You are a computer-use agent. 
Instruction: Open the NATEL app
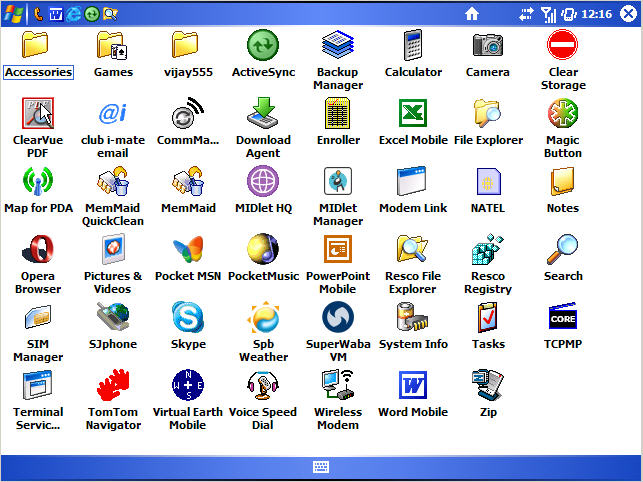coord(488,190)
